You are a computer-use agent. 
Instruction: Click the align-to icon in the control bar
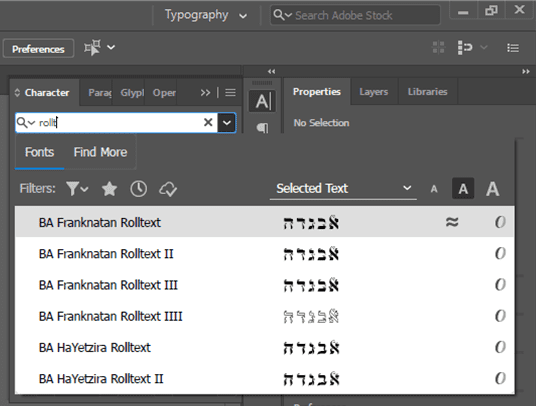click(x=465, y=48)
